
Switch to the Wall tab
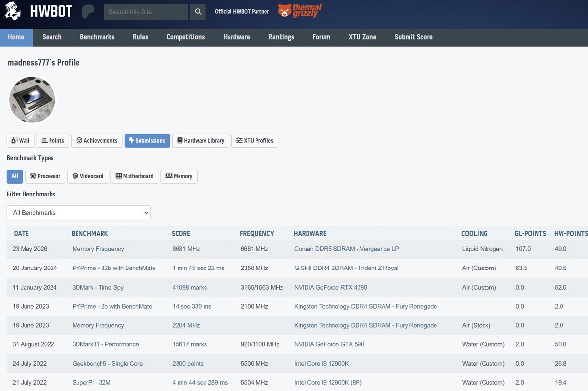21,141
